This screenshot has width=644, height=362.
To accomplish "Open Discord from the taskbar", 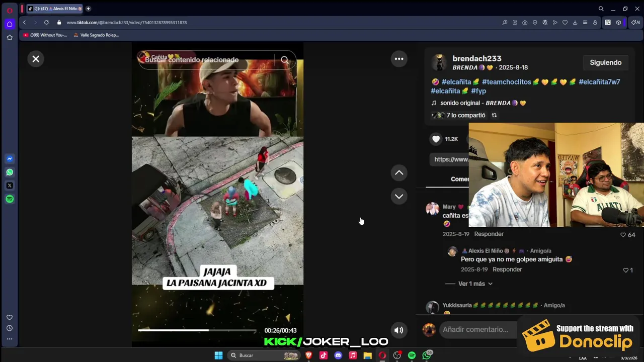I will (338, 355).
